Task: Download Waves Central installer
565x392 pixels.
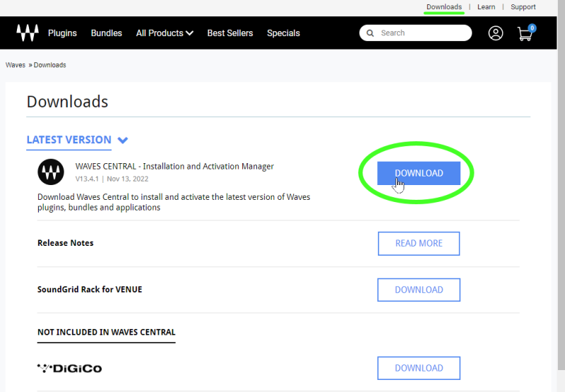Action: (x=419, y=173)
